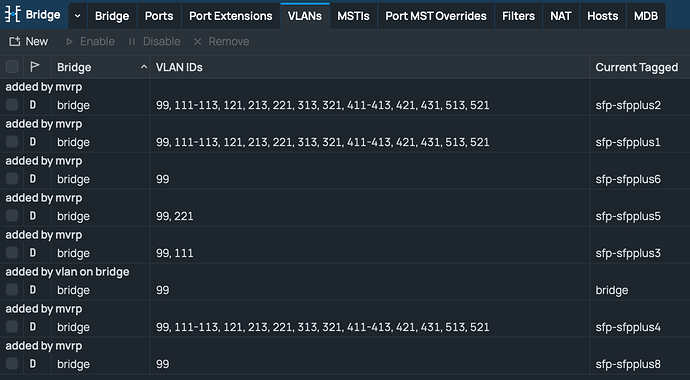
Task: Open the MSTIs tab
Action: (353, 16)
